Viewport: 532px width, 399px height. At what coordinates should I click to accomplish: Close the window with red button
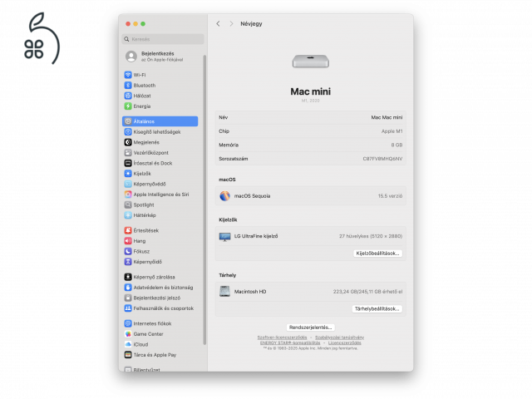(128, 24)
